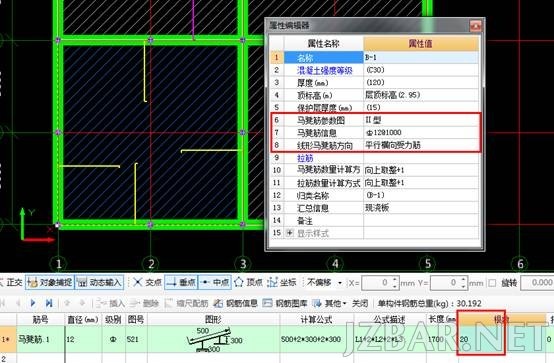Jump to last rebar record
This screenshot has height=363, width=554.
click(49, 303)
